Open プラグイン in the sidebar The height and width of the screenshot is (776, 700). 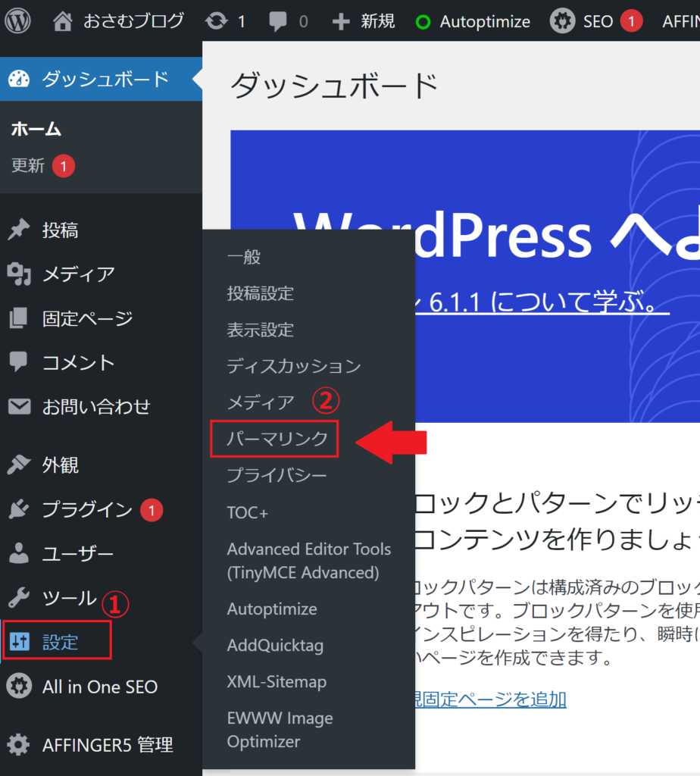coord(87,509)
